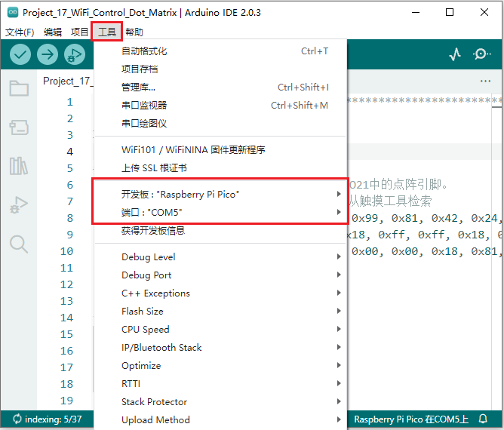Select the Project_17_ editor tab

click(68, 81)
